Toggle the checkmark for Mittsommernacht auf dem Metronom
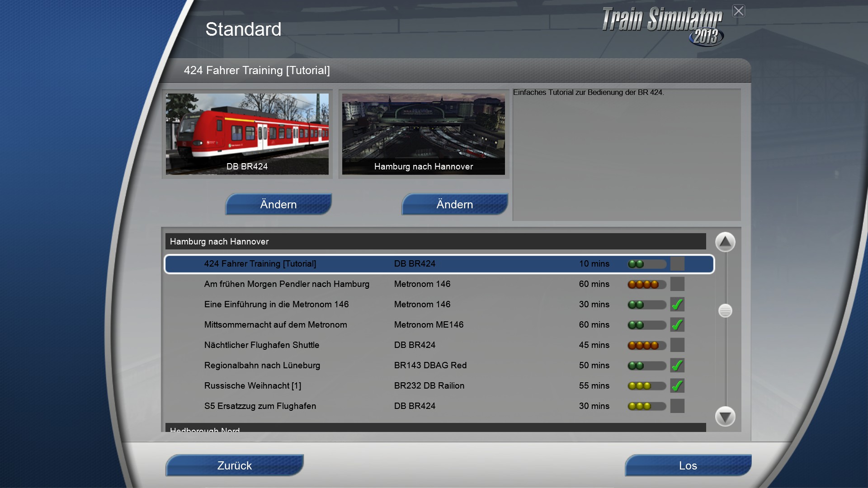This screenshot has width=868, height=488. [677, 325]
